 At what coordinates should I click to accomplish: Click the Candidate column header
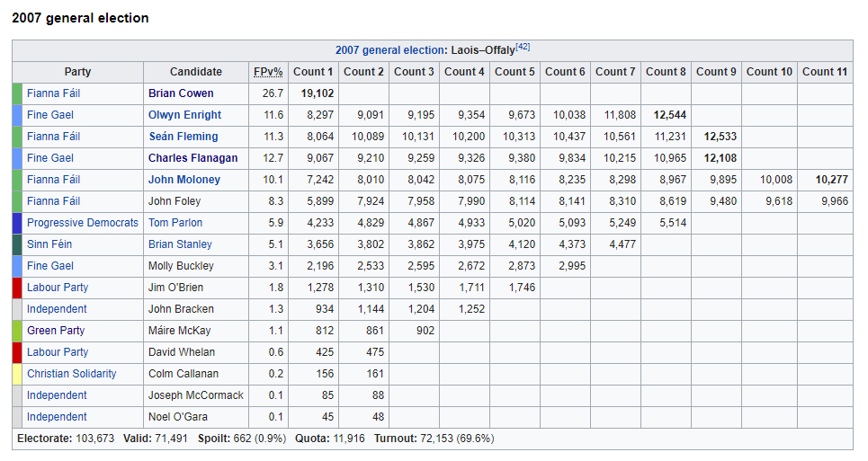196,72
